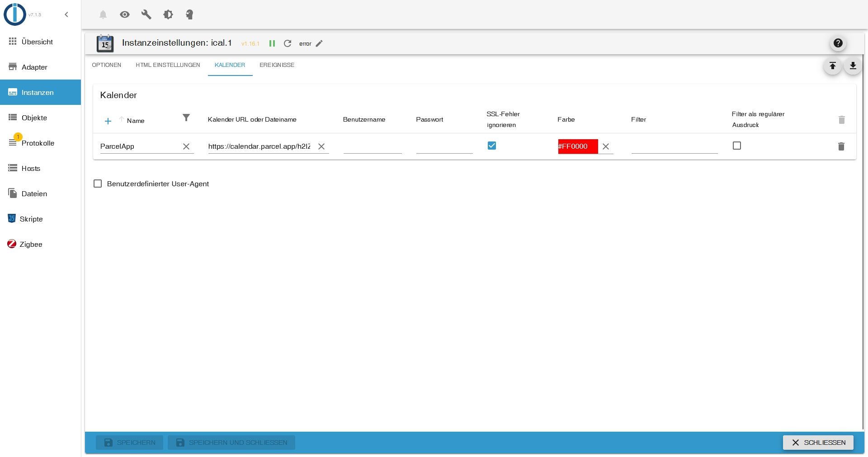Open system settings wrench icon
Viewport: 868px width, 457px height.
click(x=146, y=14)
